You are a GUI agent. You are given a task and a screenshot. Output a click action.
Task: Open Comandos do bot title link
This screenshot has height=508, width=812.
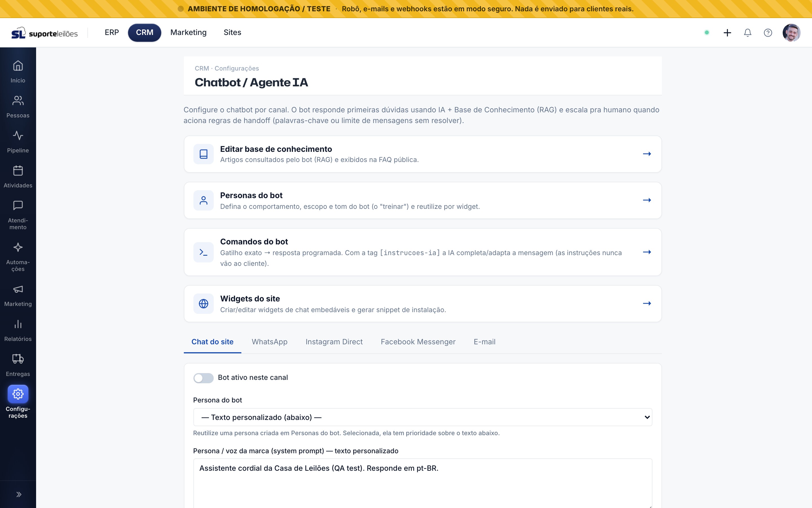[x=254, y=242]
